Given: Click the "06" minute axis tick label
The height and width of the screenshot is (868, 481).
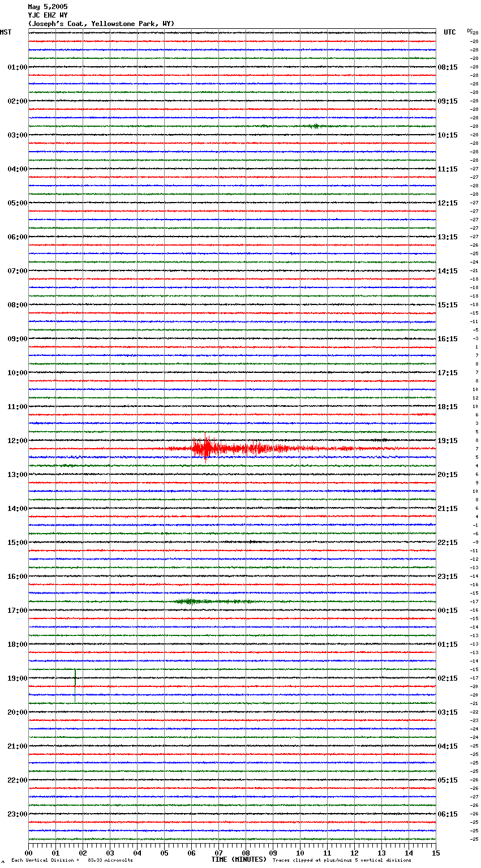Looking at the screenshot, I should coord(191,853).
